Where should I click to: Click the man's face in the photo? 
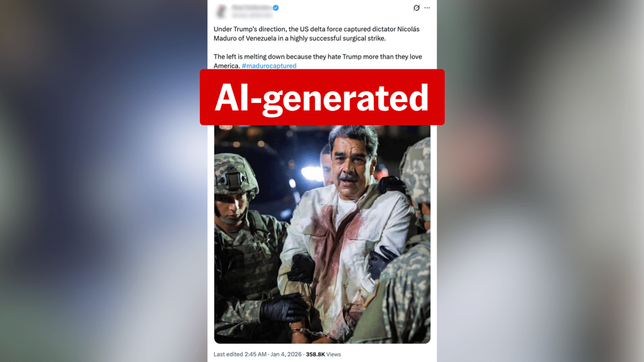click(x=348, y=161)
